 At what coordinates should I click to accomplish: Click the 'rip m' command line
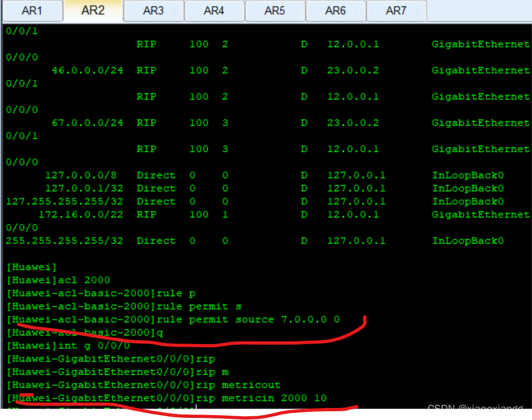coord(118,372)
